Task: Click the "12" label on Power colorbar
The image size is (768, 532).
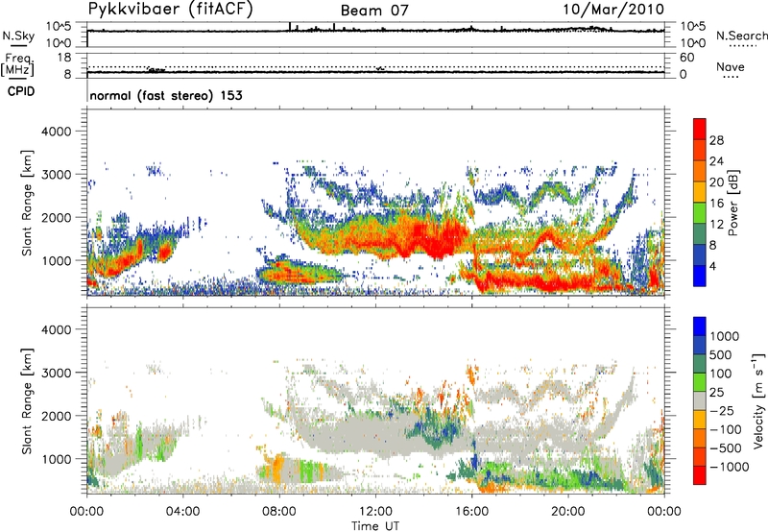Action: coord(716,225)
